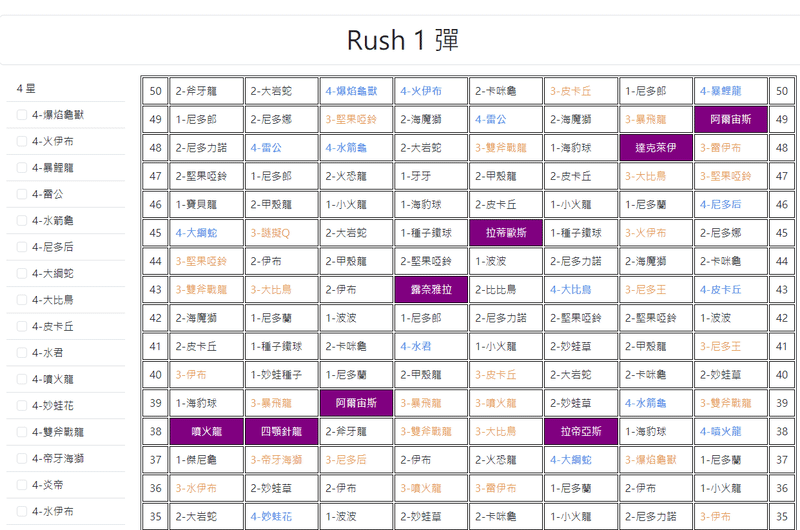Select the 3-謎擬Q table cell
Screen dimensions: 800x530
282,233
